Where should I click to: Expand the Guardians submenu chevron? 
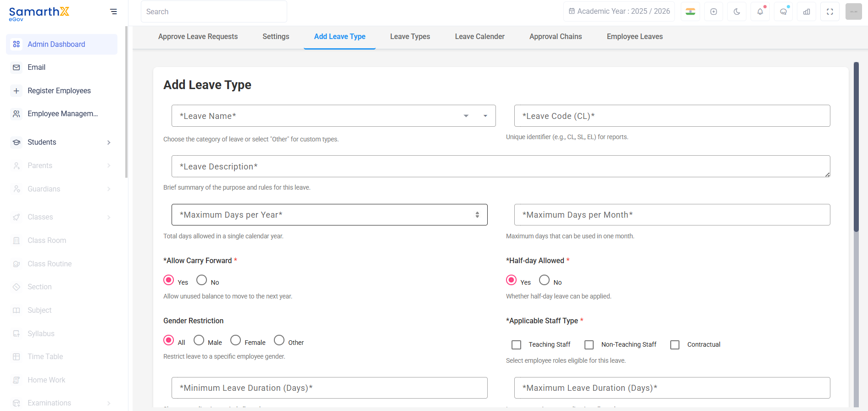[x=109, y=189]
